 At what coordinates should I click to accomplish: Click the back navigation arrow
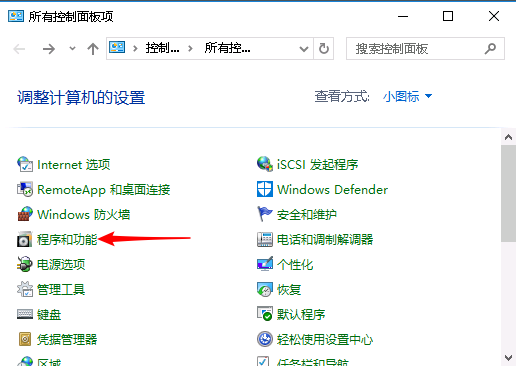[x=19, y=49]
